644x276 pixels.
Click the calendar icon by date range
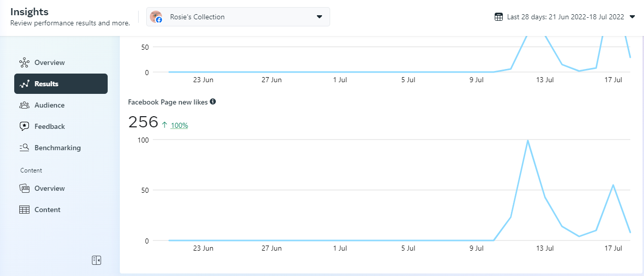click(x=499, y=17)
